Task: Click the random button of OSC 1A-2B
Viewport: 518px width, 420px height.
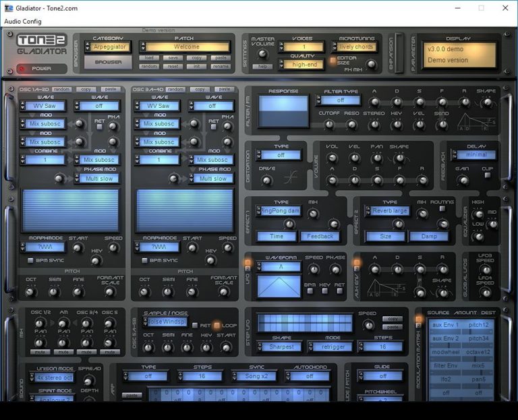Action: click(x=61, y=89)
